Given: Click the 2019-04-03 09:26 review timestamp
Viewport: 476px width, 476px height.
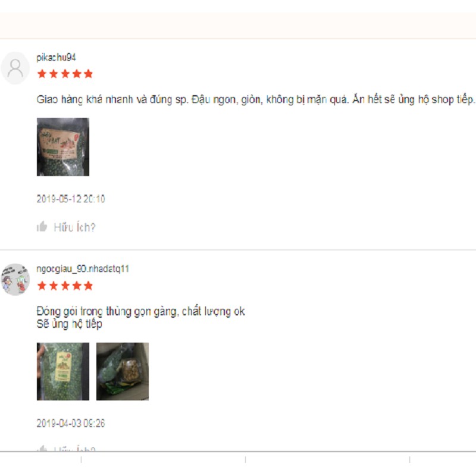Looking at the screenshot, I should click(x=71, y=423).
